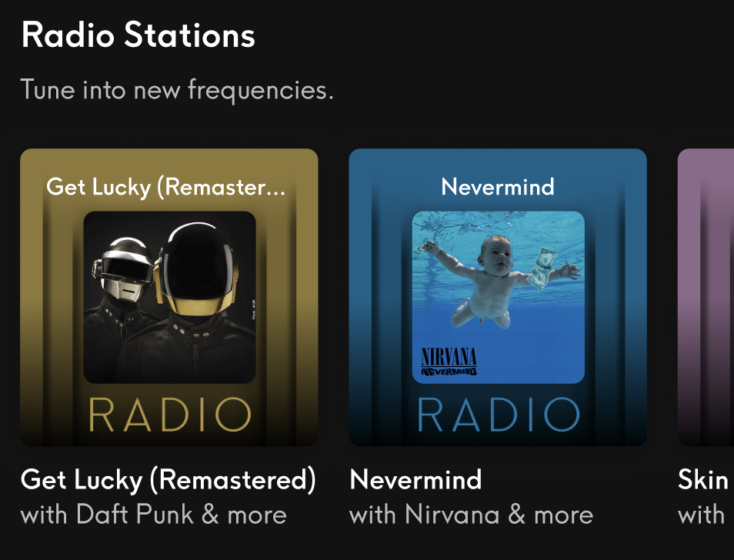Click the gold RADIO label on the Daft Punk card
Image resolution: width=734 pixels, height=560 pixels.
[x=170, y=415]
